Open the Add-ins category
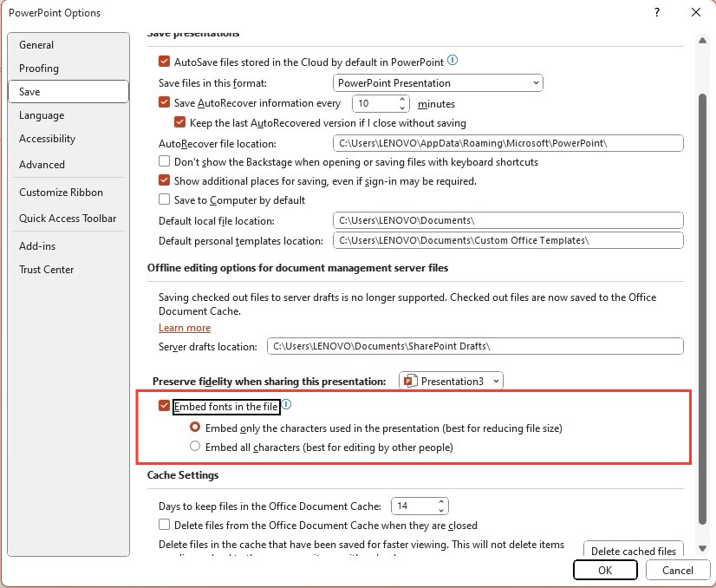This screenshot has height=588, width=716. click(68, 245)
